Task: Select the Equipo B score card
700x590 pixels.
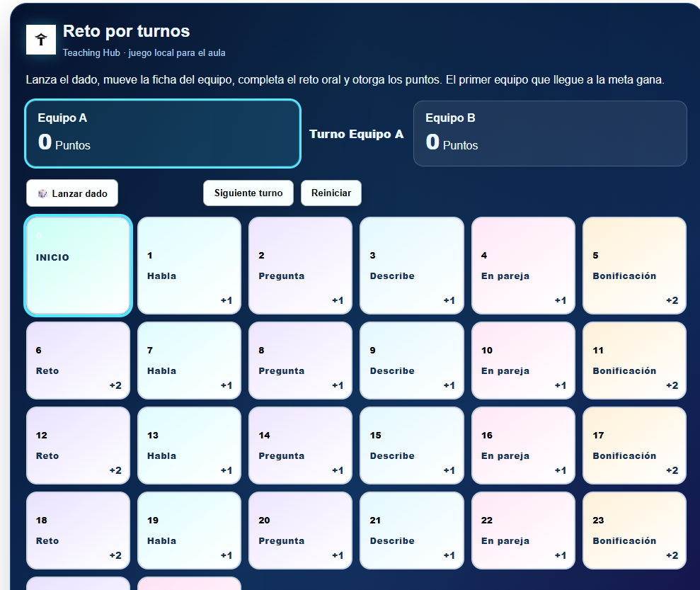Action: (550, 134)
